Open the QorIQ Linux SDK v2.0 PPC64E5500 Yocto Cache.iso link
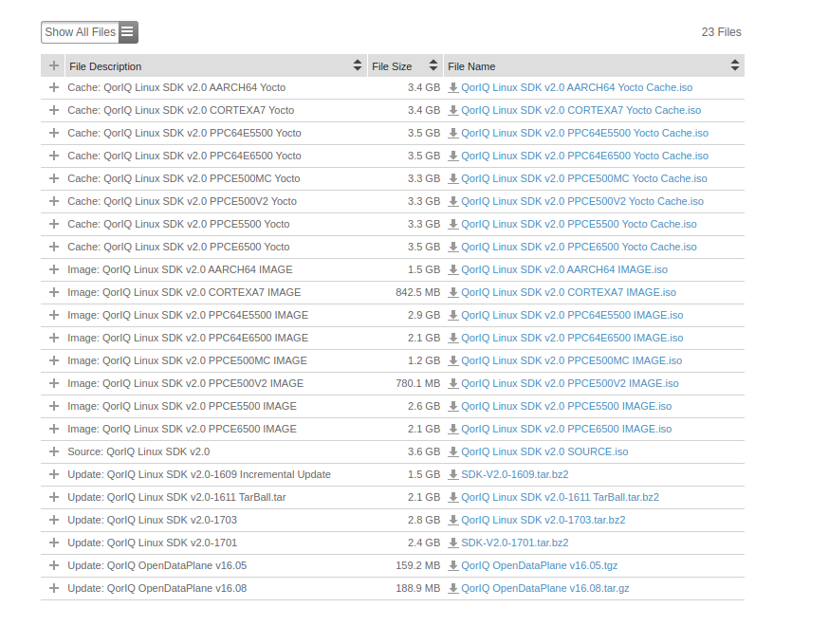 point(586,133)
